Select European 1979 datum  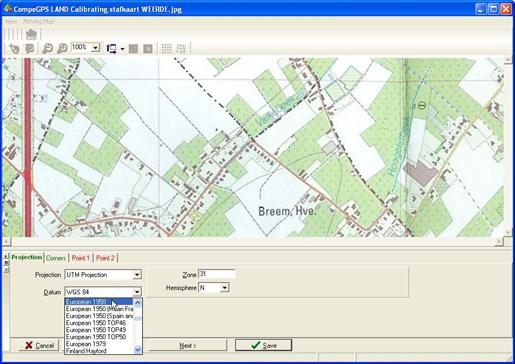(99, 344)
